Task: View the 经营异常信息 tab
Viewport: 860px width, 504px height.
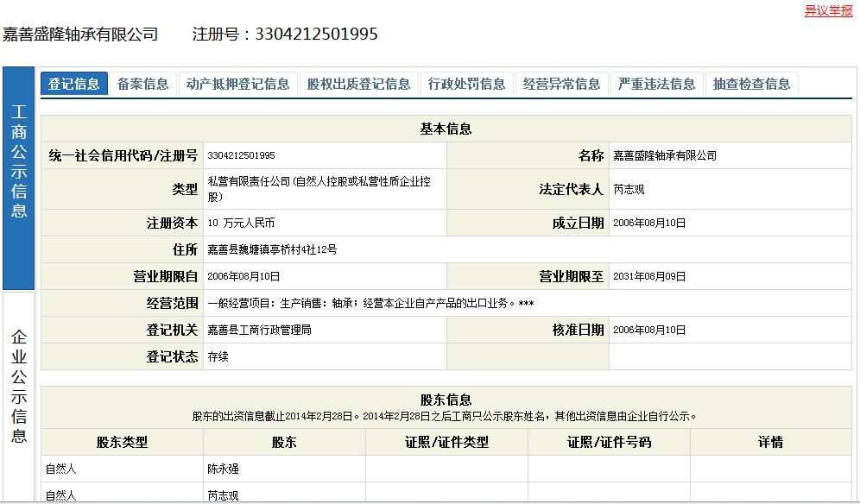Action: coord(561,84)
